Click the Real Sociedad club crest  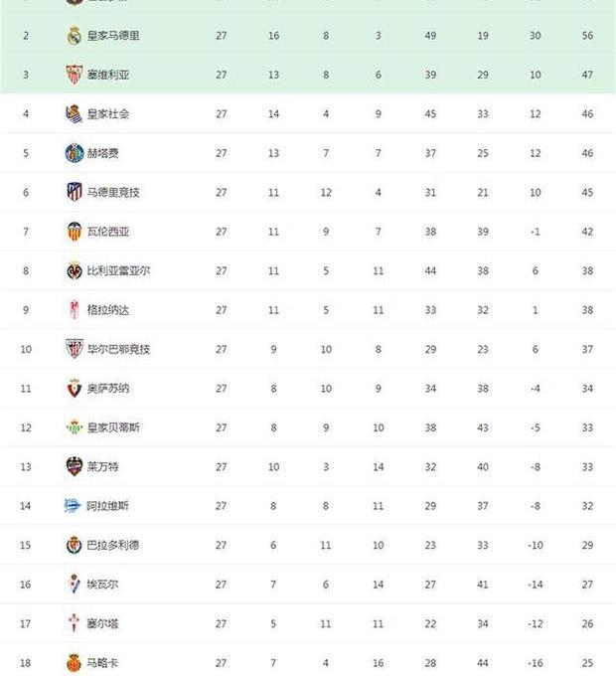point(75,114)
